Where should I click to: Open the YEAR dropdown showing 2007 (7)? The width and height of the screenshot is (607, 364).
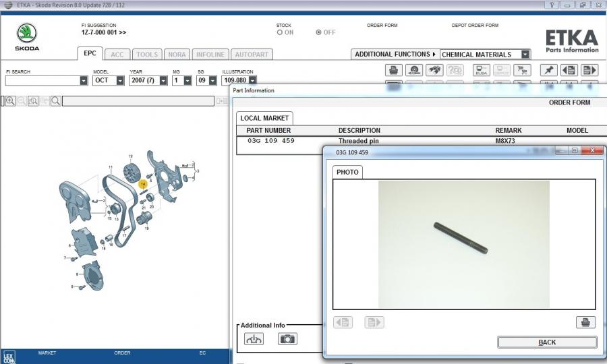[x=159, y=80]
